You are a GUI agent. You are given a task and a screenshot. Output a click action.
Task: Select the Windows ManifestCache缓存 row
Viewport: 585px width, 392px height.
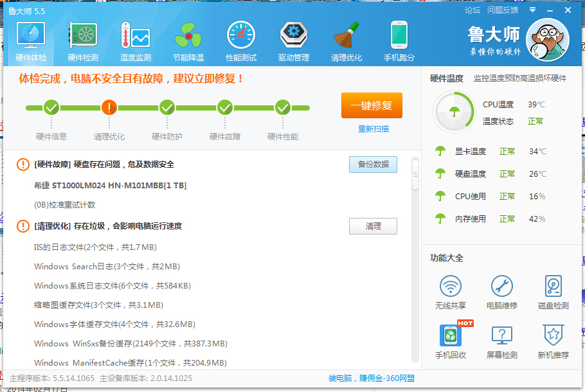(x=130, y=362)
